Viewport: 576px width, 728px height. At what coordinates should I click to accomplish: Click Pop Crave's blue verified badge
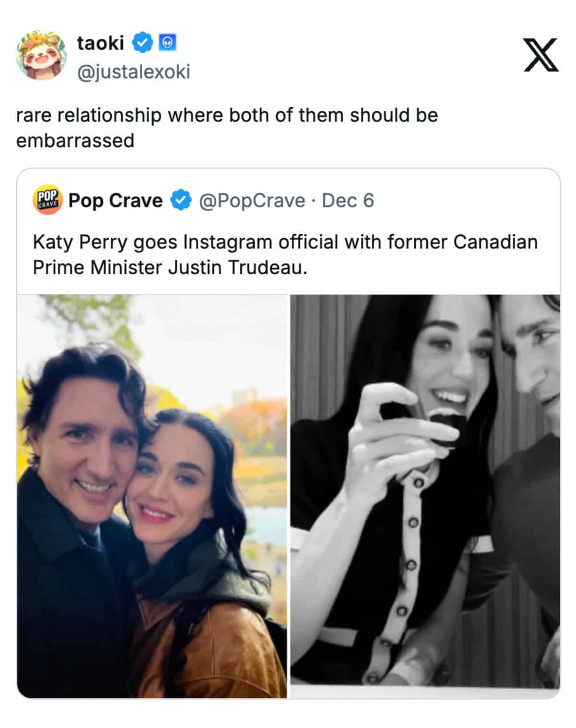tap(181, 200)
